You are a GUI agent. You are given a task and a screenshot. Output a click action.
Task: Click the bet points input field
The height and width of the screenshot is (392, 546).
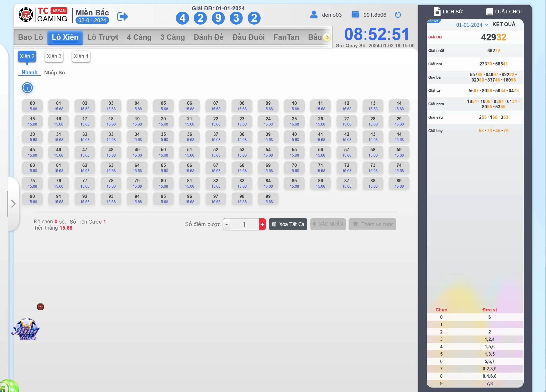click(244, 224)
